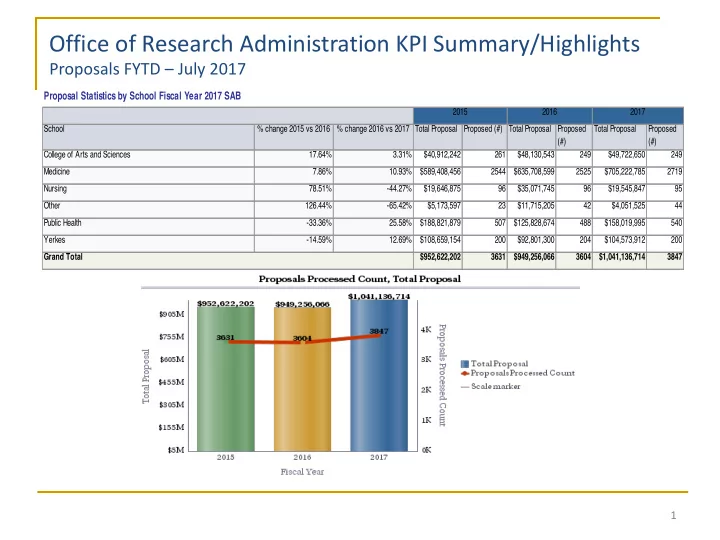Click the '-14.59%' cell in the Yerkes row

pos(294,243)
